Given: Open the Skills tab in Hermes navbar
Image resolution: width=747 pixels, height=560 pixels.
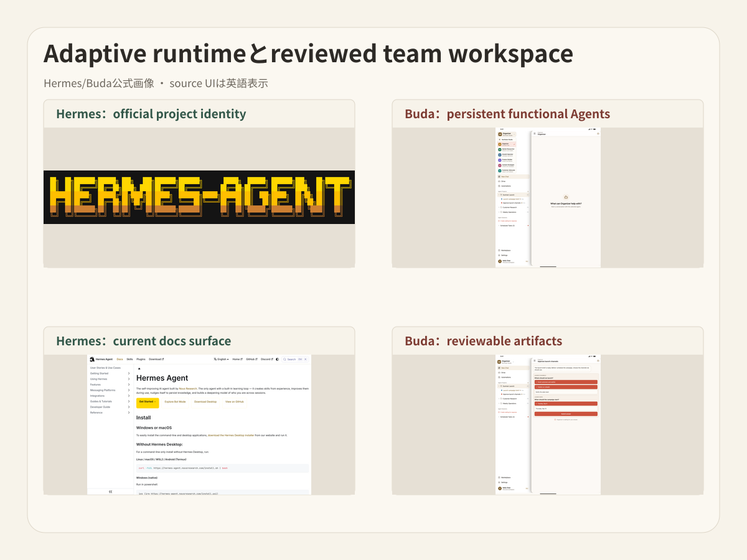Looking at the screenshot, I should [129, 359].
